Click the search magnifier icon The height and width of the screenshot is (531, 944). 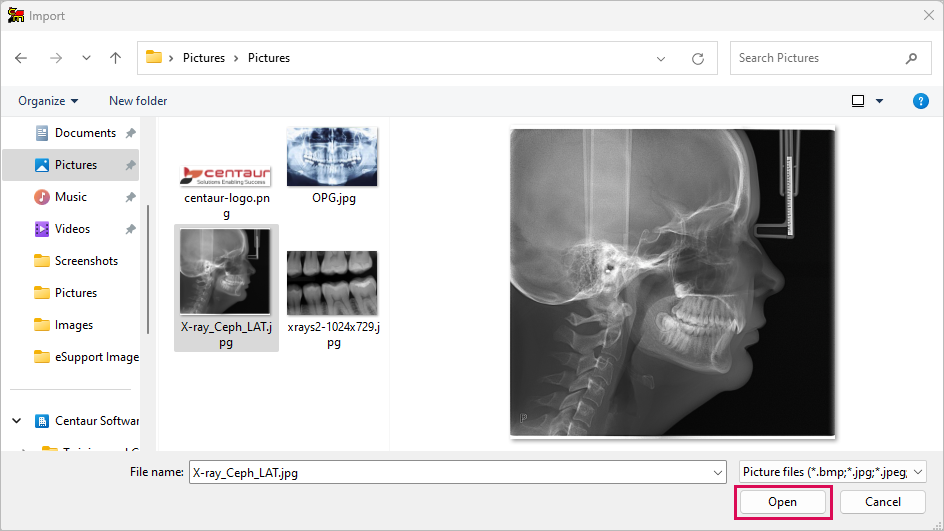[911, 58]
